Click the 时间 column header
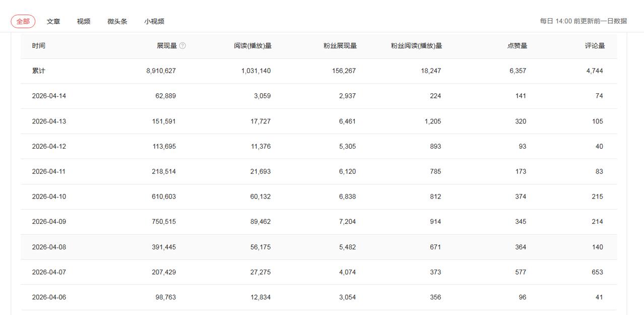 [x=39, y=46]
